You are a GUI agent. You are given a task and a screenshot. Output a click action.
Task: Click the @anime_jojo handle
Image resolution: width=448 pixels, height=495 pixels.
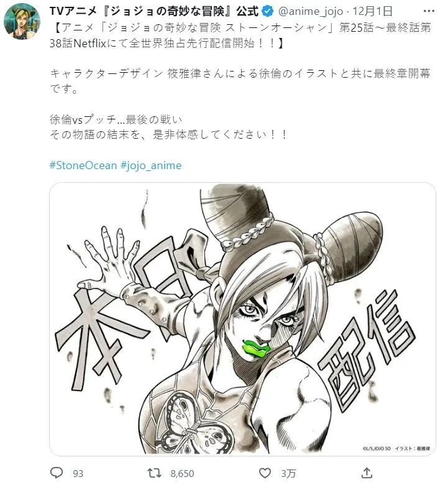(311, 12)
